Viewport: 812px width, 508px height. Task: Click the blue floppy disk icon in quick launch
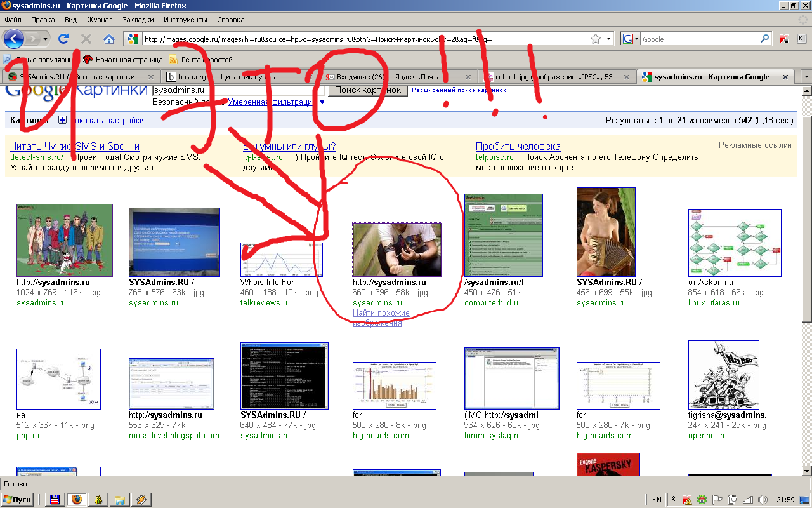pos(55,499)
